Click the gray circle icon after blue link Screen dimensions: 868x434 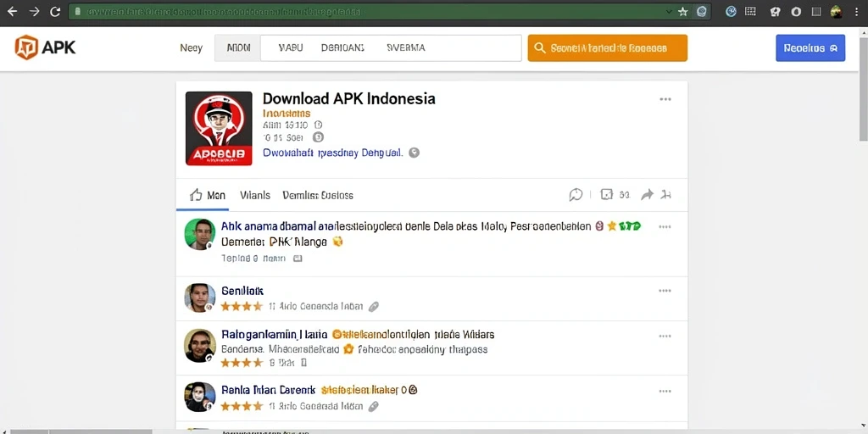pyautogui.click(x=414, y=153)
